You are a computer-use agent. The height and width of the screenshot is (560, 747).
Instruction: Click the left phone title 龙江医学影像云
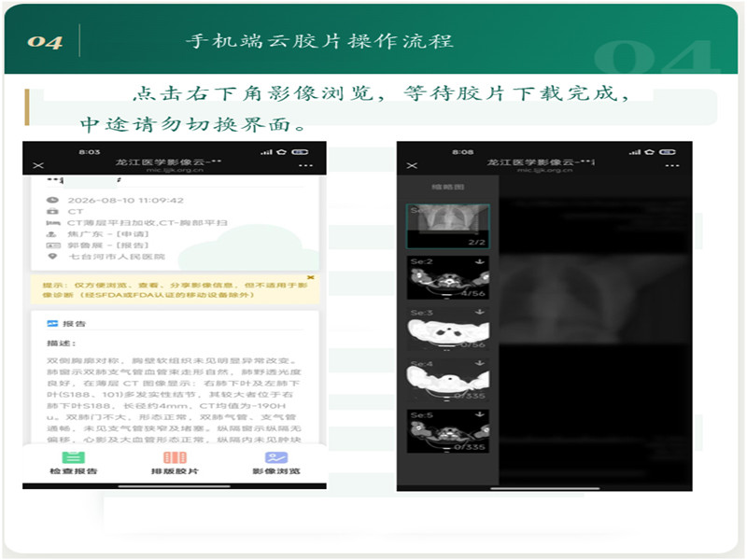168,161
